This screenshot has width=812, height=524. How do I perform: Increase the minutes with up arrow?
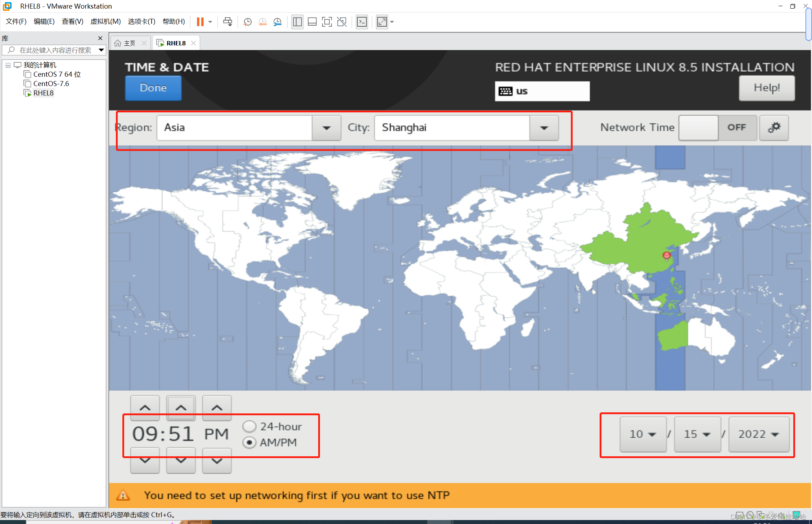181,408
